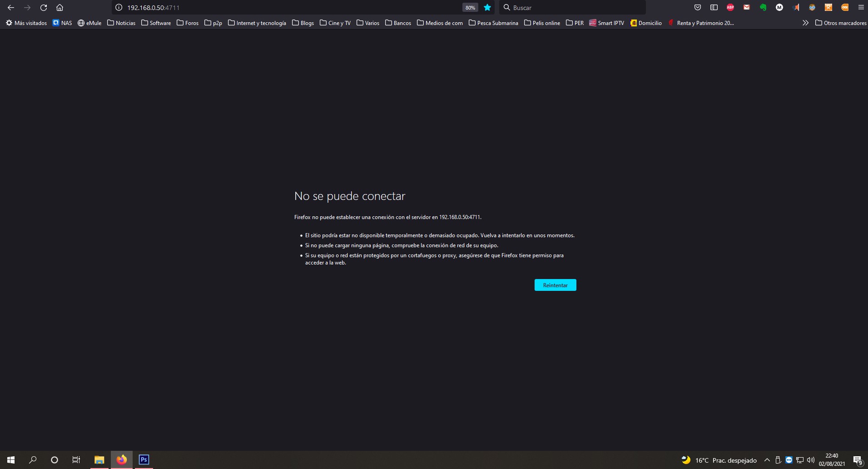Image resolution: width=868 pixels, height=469 pixels.
Task: Open the Pesca Submarina bookmarks folder
Action: coord(493,23)
